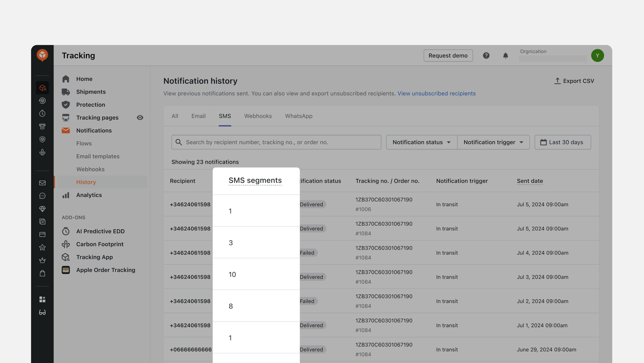Open View unsubscribed recipients link
Viewport: 644px width, 363px height.
pos(436,93)
